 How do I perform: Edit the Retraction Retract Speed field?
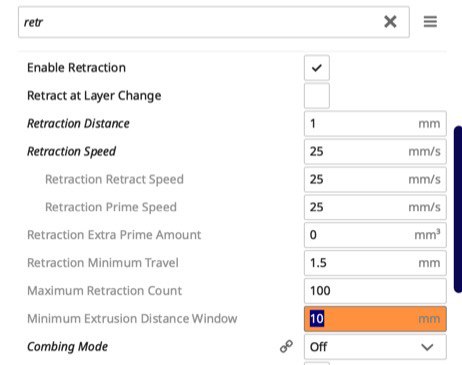click(375, 179)
